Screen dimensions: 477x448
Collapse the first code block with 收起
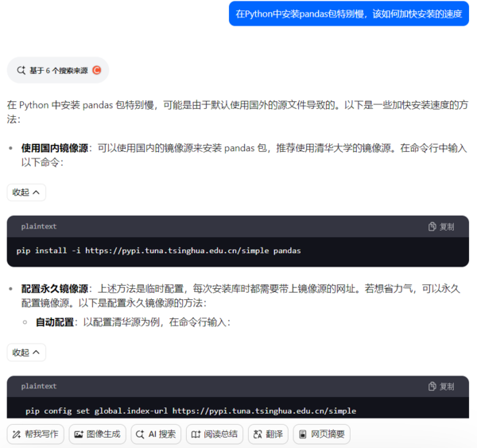point(26,193)
